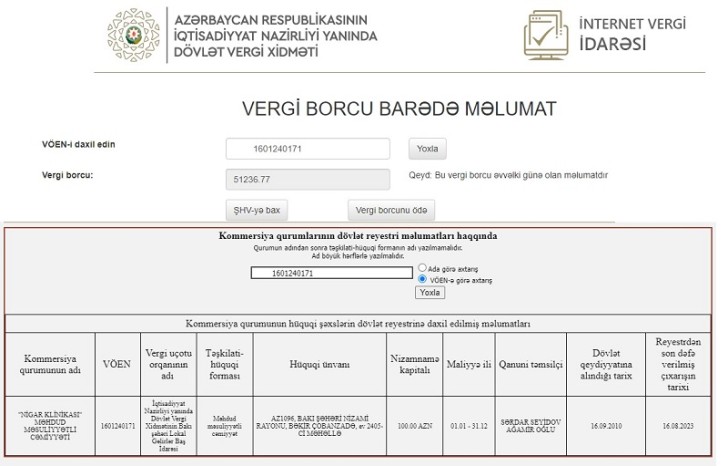
Task: Focus the commercial registry search input box
Action: (331, 272)
